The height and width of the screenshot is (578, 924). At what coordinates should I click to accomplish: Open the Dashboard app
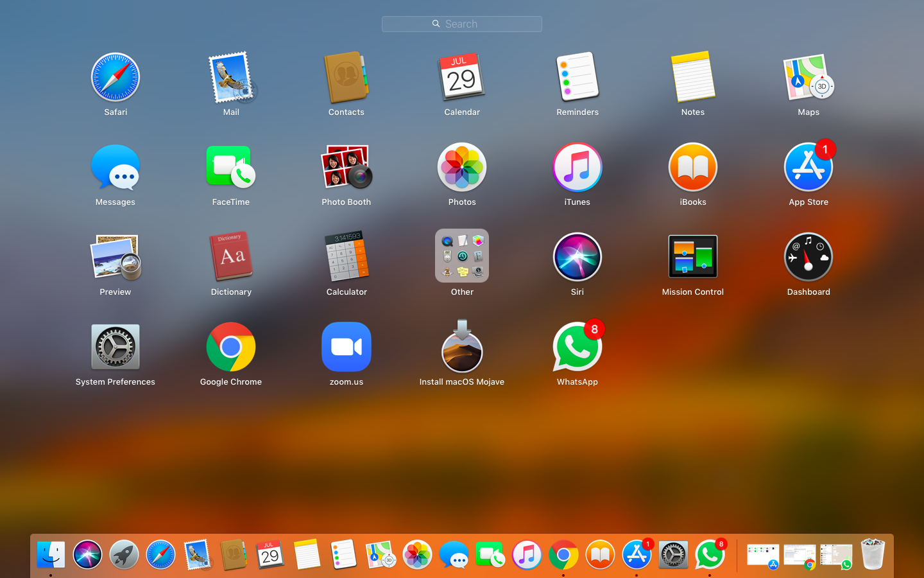[x=809, y=257]
